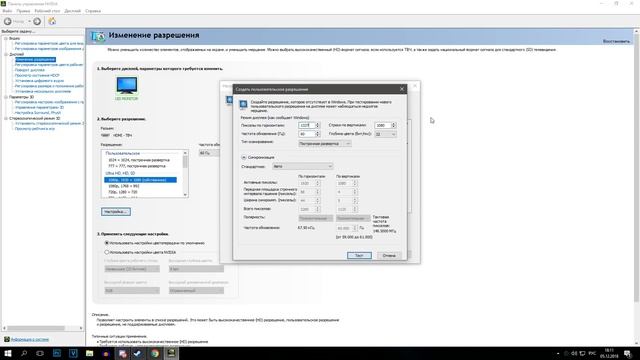Open Google Chrome from the taskbar
The image size is (640, 360).
click(155, 353)
